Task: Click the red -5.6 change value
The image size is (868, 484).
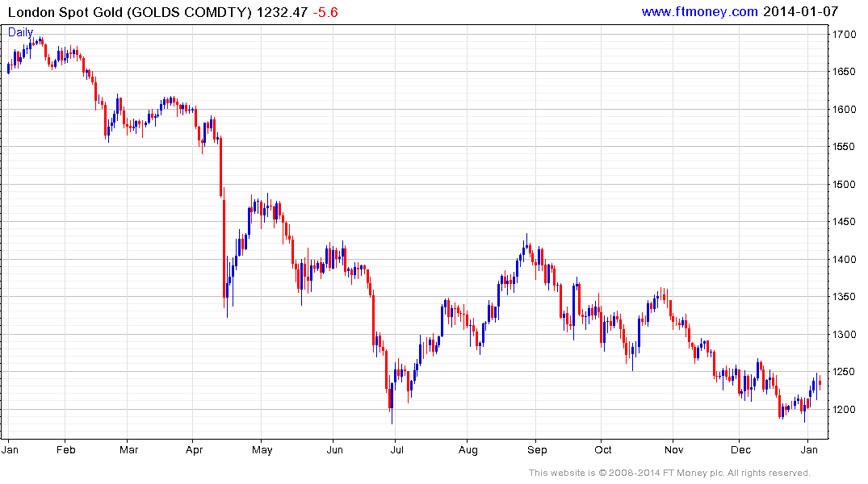Action: pos(325,12)
